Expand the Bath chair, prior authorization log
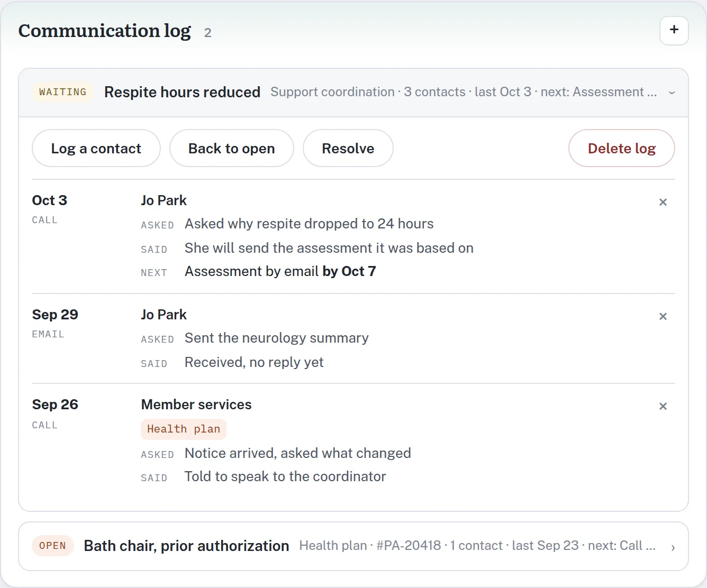 pos(673,547)
